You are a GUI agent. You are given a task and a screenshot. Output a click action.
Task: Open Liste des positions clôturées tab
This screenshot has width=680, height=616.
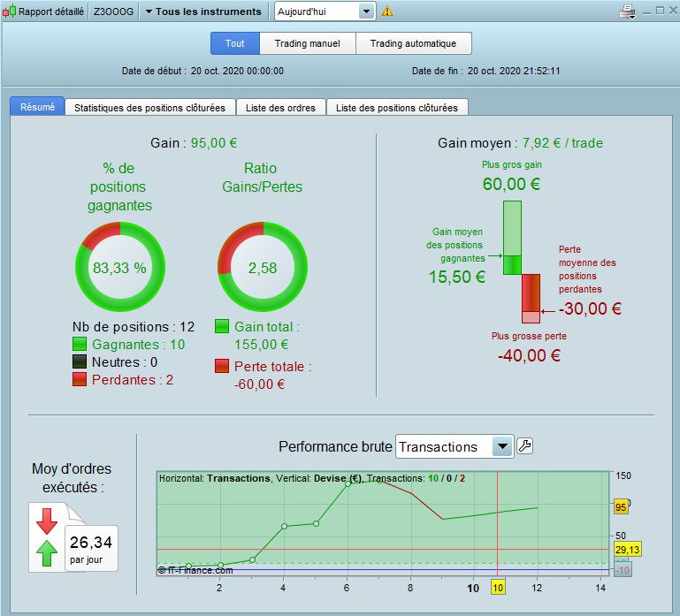[397, 108]
